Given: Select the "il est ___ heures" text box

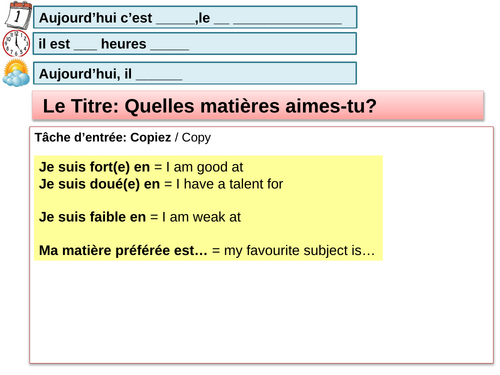Looking at the screenshot, I should 195,44.
